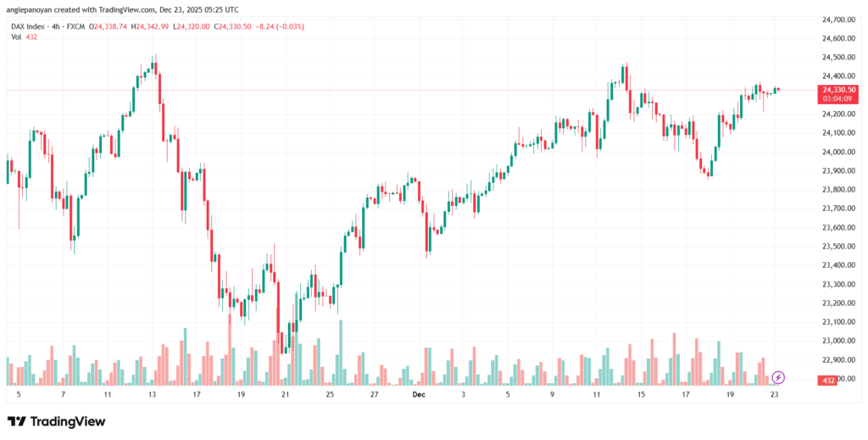
Task: Click the Dec label on time axis
Action: [417, 395]
